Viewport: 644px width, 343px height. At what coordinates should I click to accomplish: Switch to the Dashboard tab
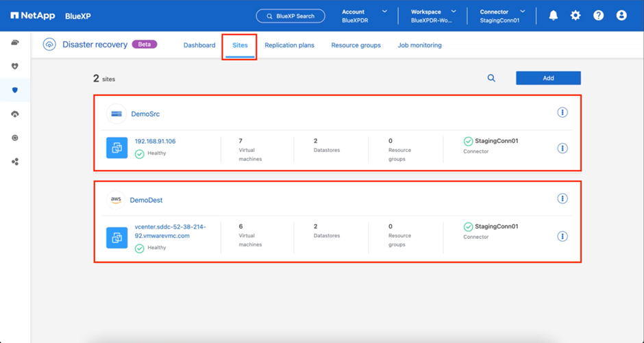(199, 45)
